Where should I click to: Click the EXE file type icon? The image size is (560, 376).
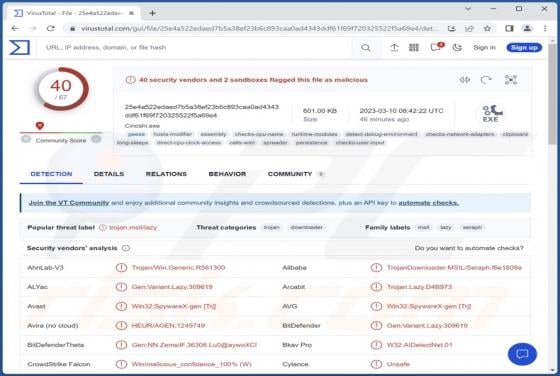point(491,114)
